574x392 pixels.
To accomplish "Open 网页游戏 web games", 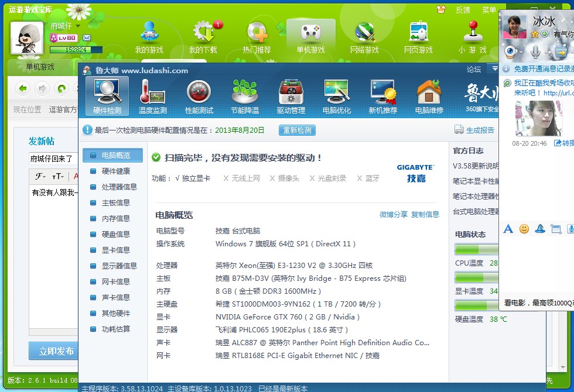I will (x=418, y=37).
